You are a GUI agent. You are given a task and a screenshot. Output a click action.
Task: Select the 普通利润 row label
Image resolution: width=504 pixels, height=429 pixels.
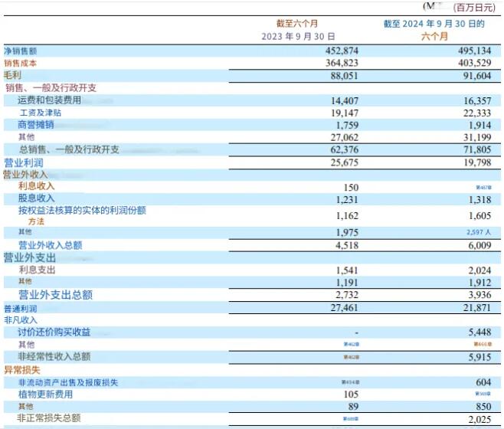click(x=21, y=306)
